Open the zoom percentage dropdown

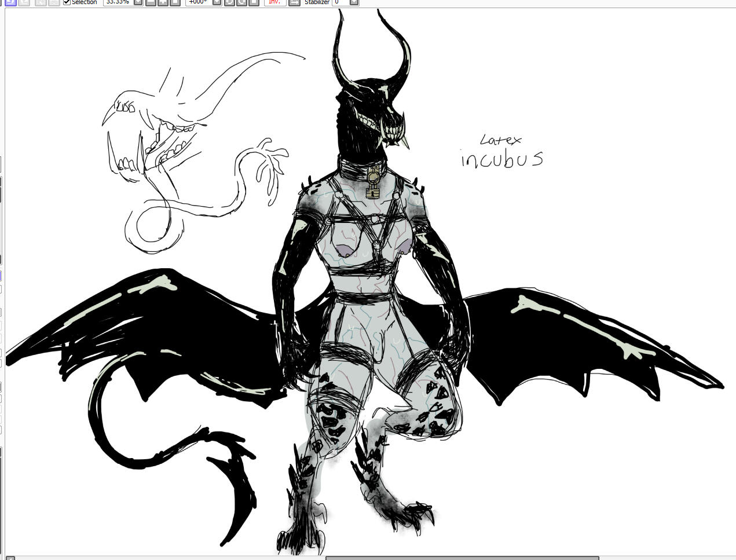[138, 2]
